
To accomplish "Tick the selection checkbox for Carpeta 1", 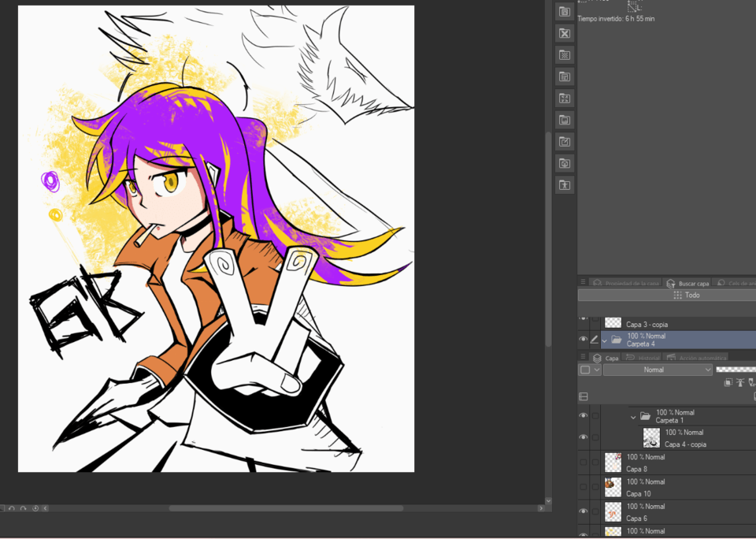I will [595, 415].
